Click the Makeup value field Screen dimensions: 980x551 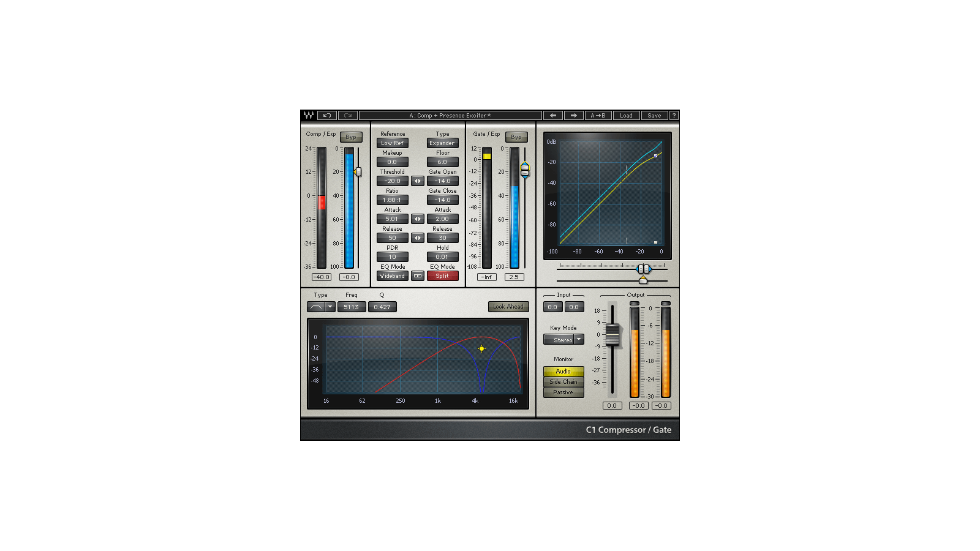pos(393,162)
